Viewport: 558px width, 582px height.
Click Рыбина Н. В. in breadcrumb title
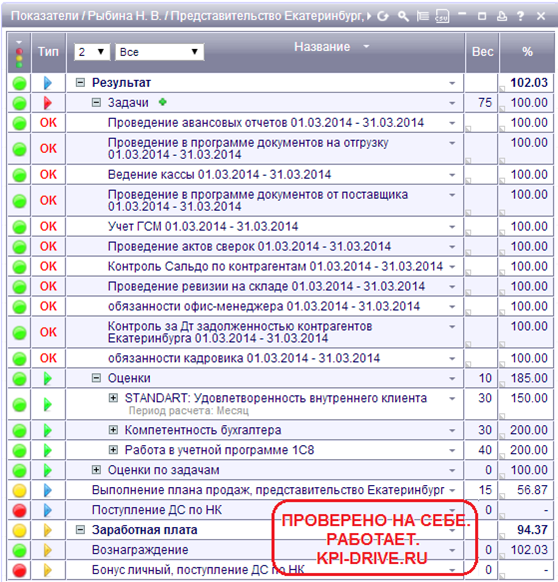pyautogui.click(x=124, y=16)
